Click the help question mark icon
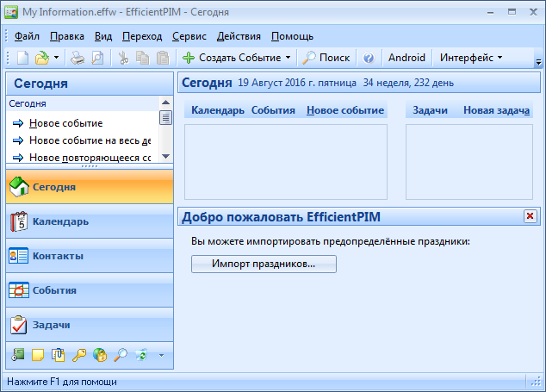 [369, 58]
